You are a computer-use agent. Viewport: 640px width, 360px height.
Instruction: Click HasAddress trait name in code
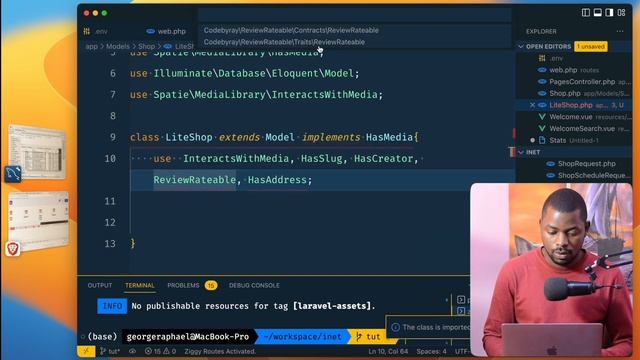(277, 180)
